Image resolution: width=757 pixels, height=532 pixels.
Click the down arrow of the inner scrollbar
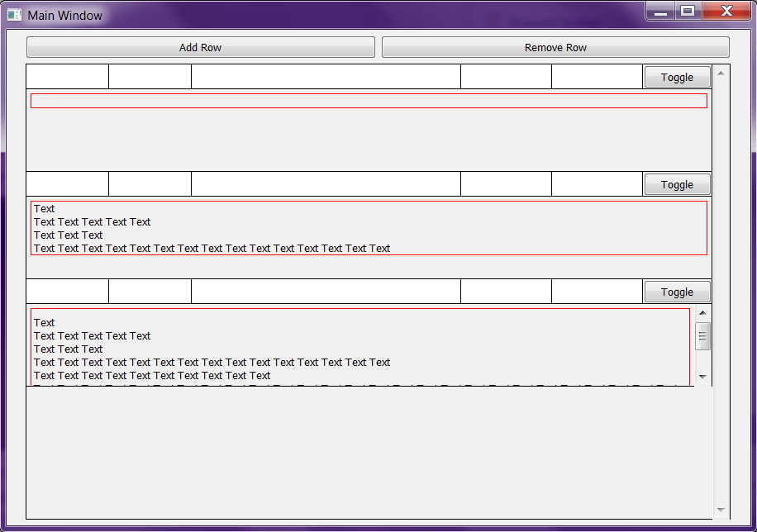click(x=702, y=377)
